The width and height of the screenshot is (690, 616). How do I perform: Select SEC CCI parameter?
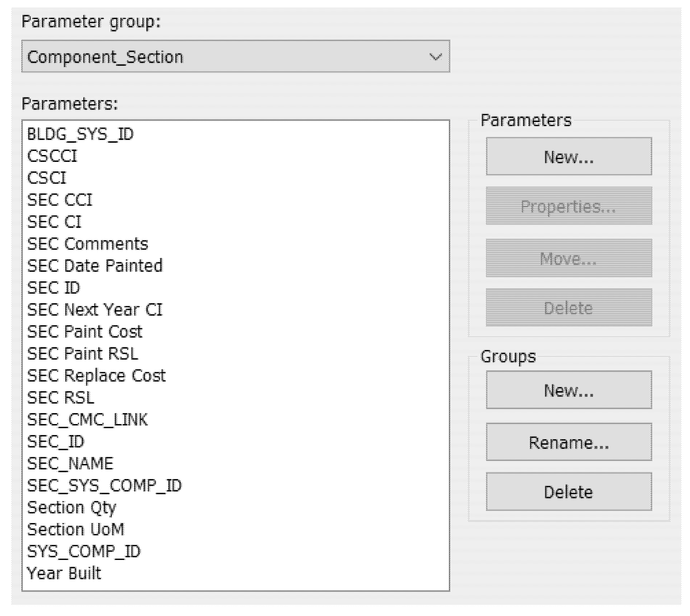[x=60, y=200]
